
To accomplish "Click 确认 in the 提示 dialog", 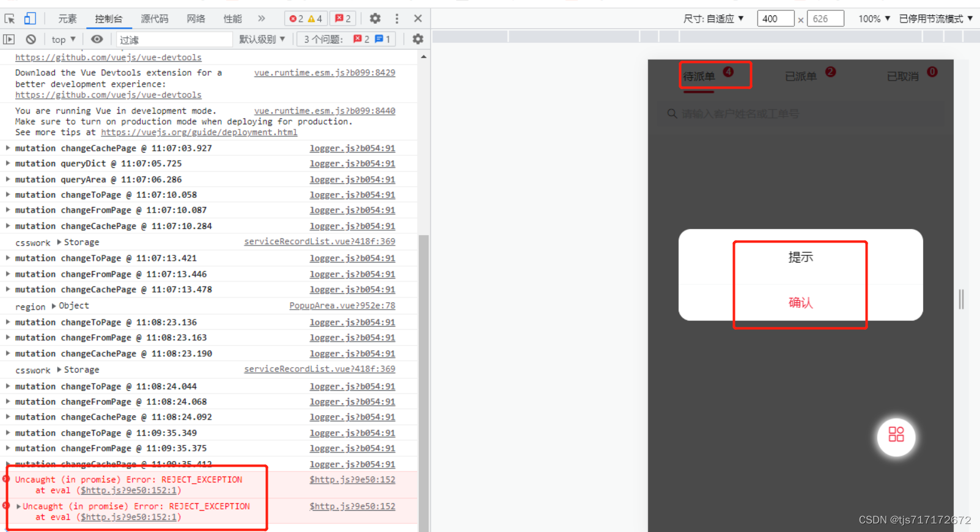I will (801, 302).
